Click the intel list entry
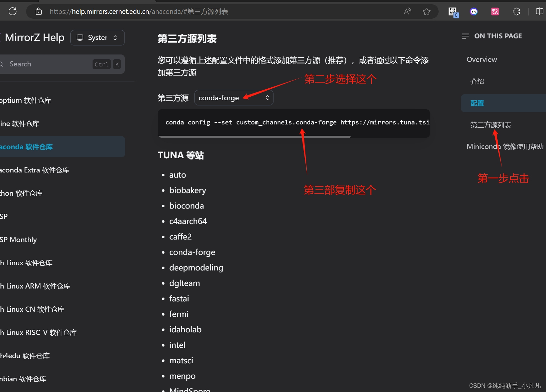This screenshot has width=546, height=392. click(x=177, y=345)
